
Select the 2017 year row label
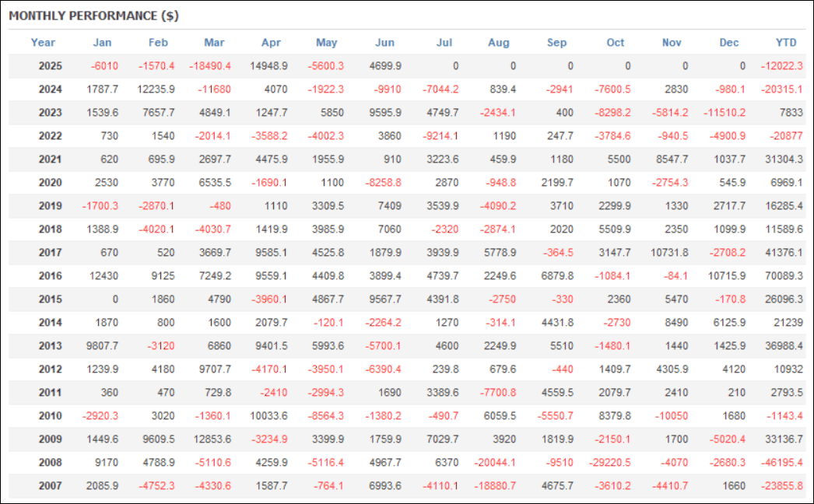point(51,253)
